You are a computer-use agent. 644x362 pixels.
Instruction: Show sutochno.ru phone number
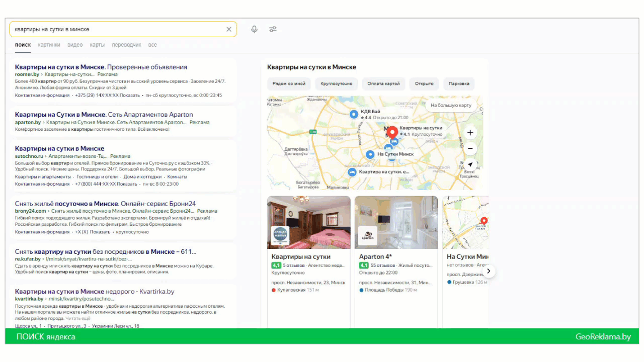(x=127, y=184)
